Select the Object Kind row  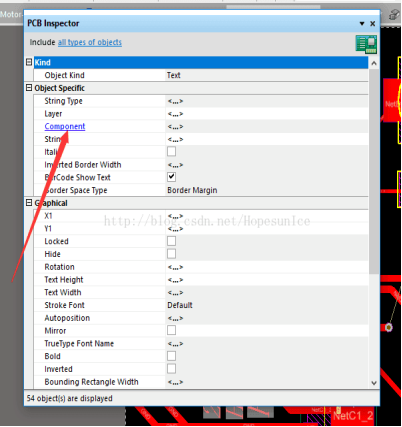click(x=201, y=75)
